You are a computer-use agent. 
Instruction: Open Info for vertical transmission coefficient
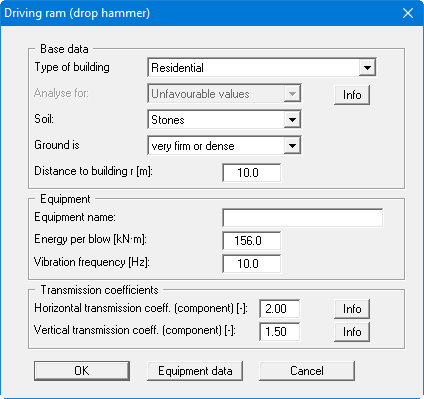pos(352,332)
